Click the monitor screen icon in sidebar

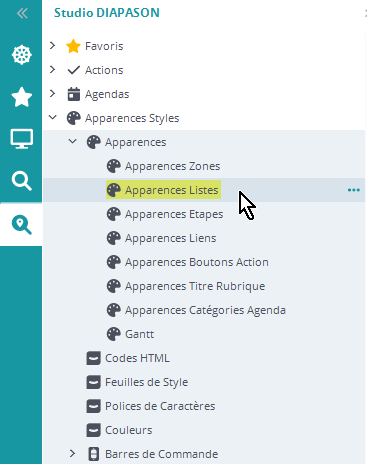pos(22,138)
